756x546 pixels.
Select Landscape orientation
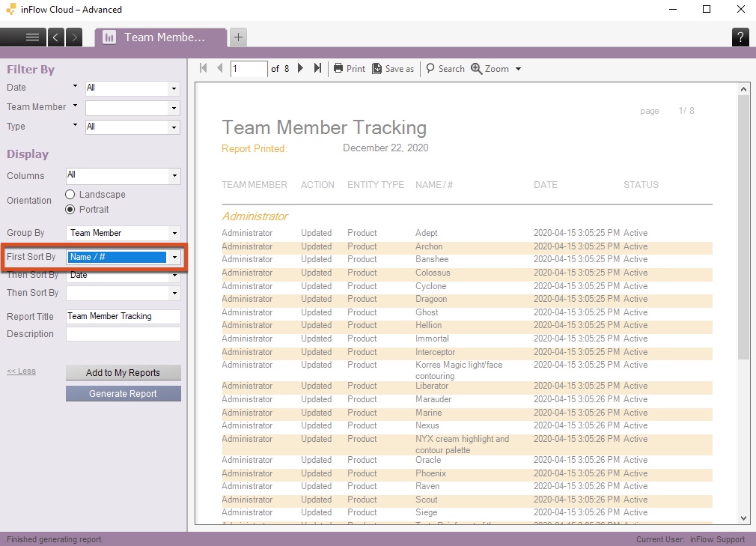pyautogui.click(x=70, y=195)
